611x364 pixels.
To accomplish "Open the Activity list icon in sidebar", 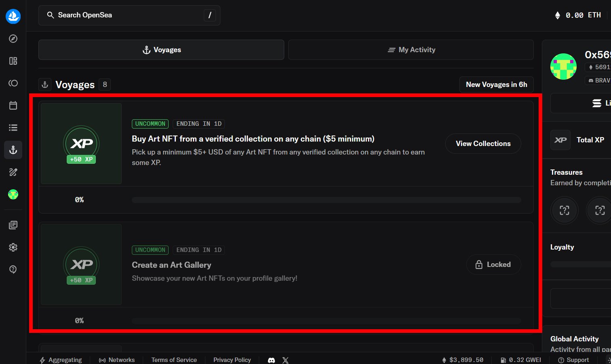I will click(13, 128).
